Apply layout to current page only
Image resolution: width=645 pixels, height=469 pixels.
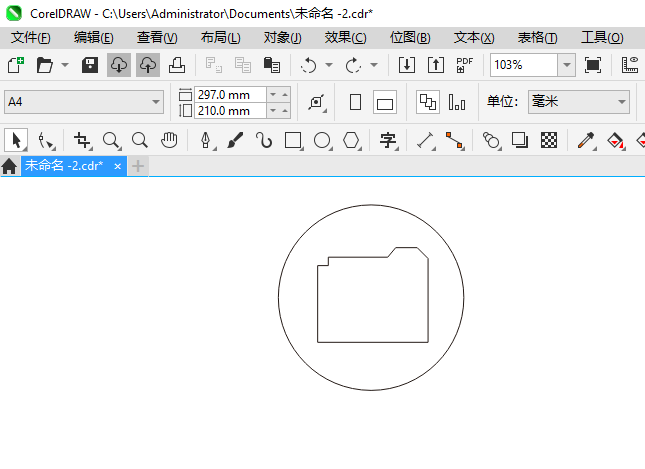point(457,102)
